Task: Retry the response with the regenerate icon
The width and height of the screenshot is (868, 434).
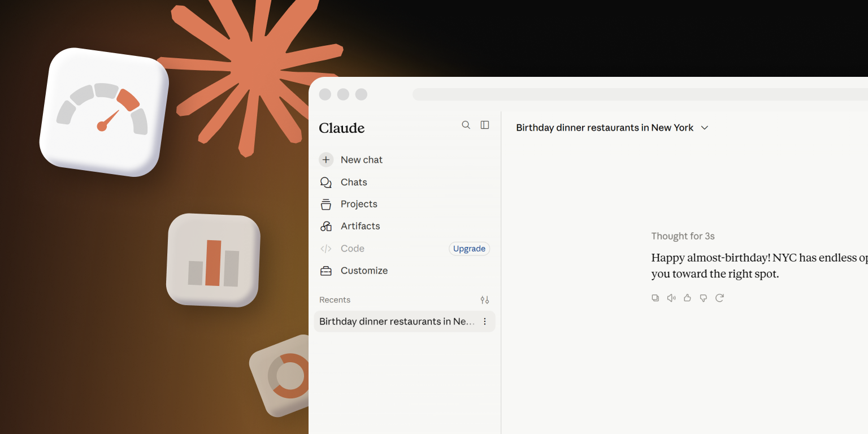Action: pyautogui.click(x=719, y=298)
